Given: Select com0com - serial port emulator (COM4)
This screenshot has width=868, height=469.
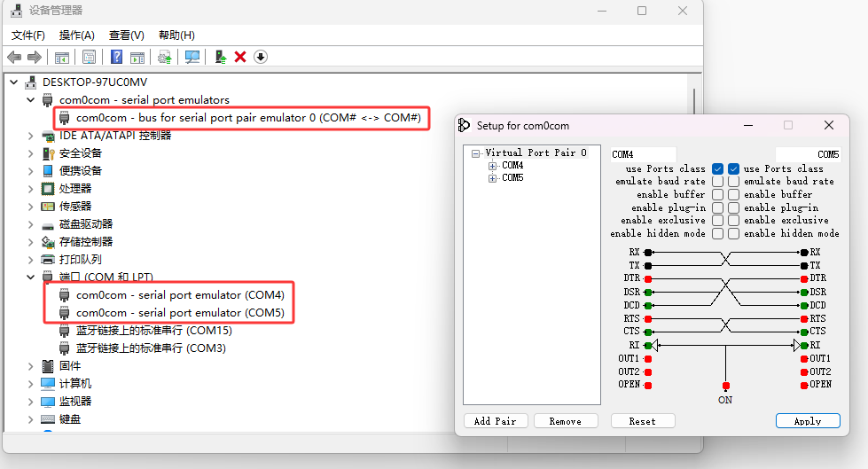Looking at the screenshot, I should [x=180, y=295].
